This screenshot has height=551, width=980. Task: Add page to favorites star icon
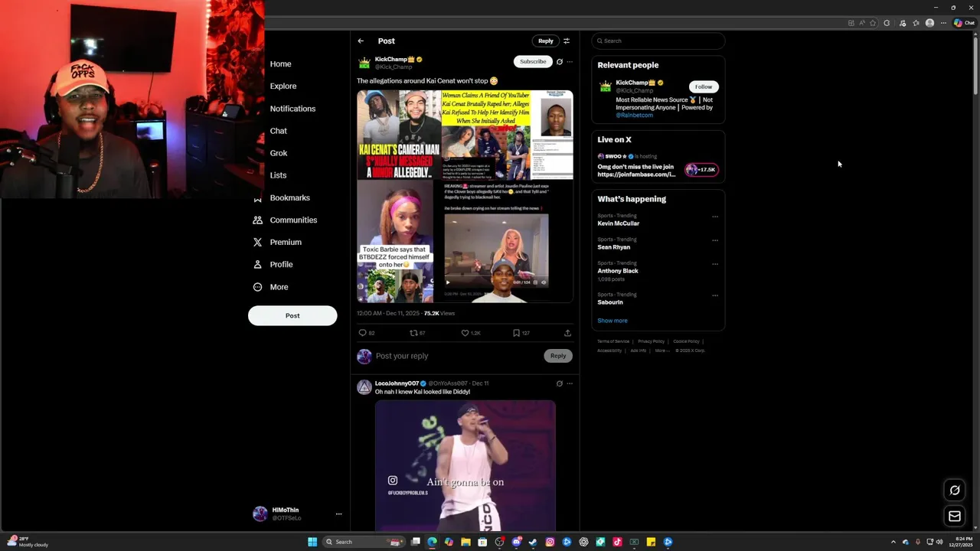(873, 23)
